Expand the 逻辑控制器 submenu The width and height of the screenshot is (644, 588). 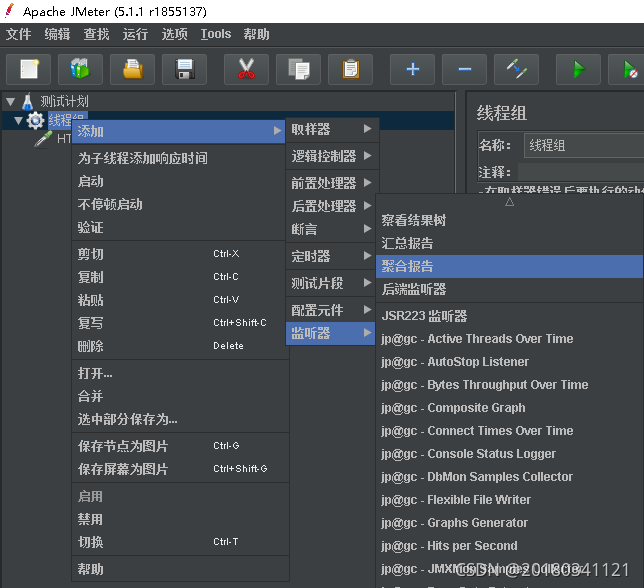[332, 156]
